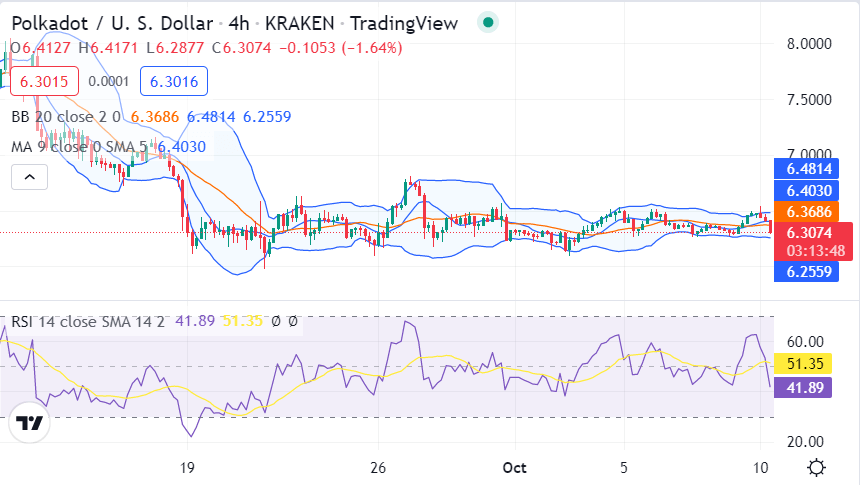
Task: Click the BB legend value 6.2559
Action: coord(267,117)
